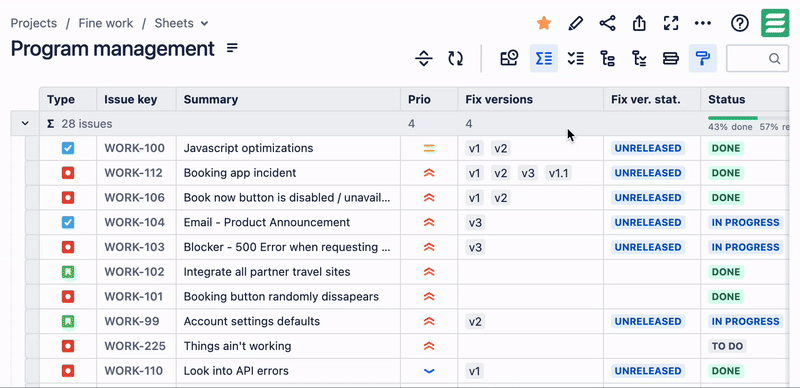This screenshot has height=388, width=800.
Task: Open Fine work breadcrumb link
Action: pos(106,23)
